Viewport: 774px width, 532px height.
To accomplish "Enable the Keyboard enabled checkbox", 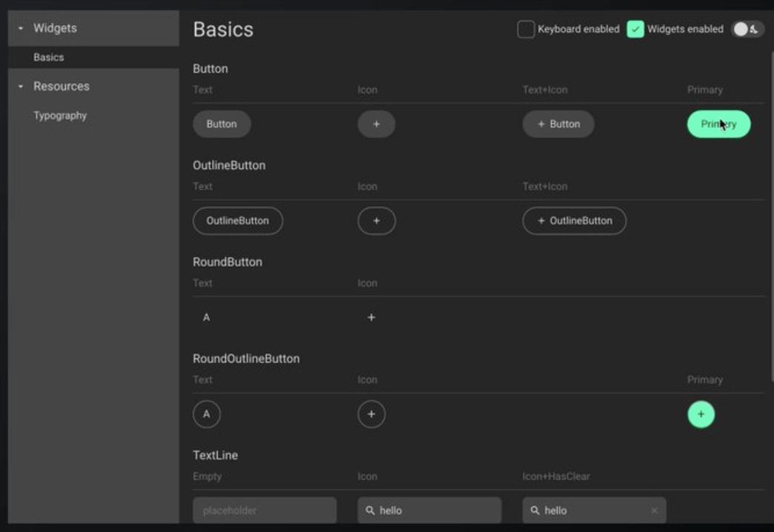I will (x=526, y=30).
